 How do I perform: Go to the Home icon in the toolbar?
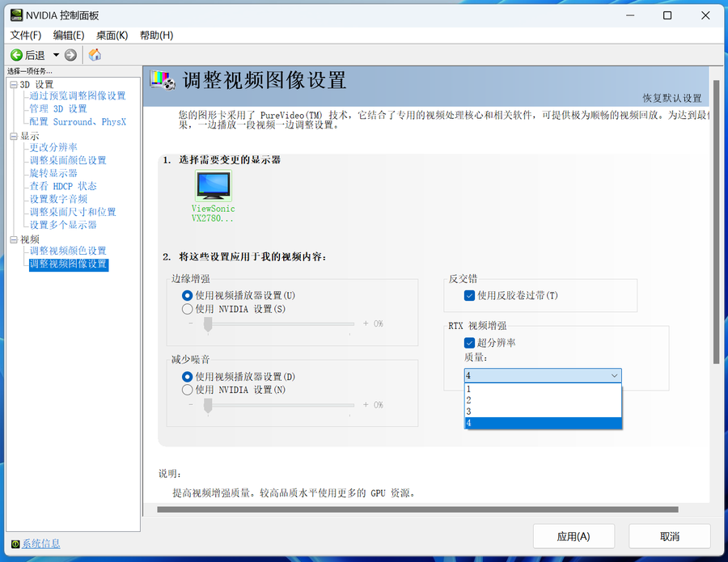(x=95, y=55)
